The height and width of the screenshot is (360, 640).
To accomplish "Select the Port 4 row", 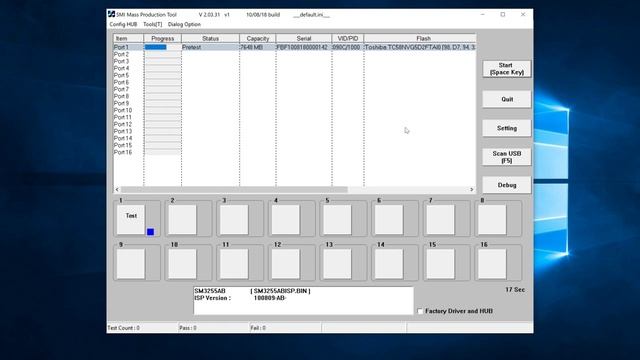I will (294, 68).
